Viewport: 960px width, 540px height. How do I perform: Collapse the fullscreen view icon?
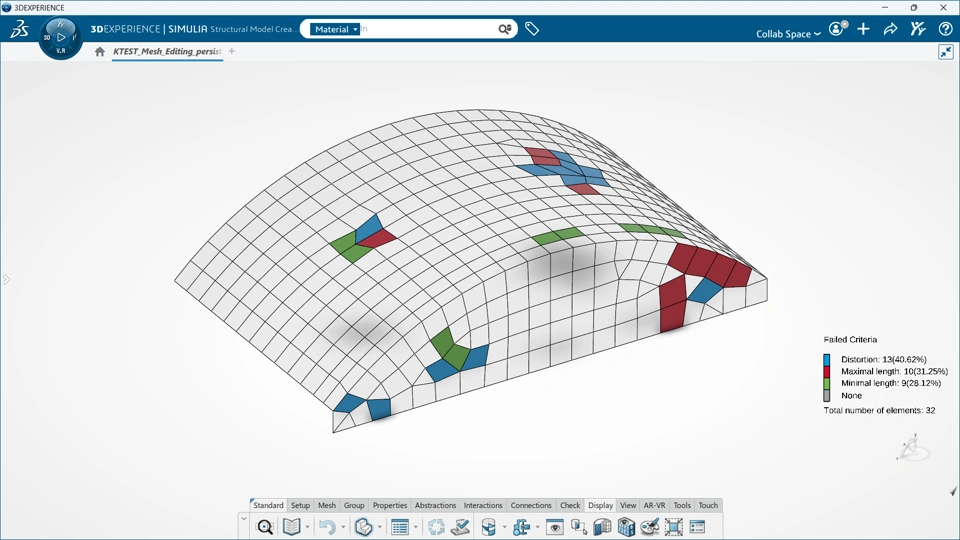pyautogui.click(x=946, y=52)
